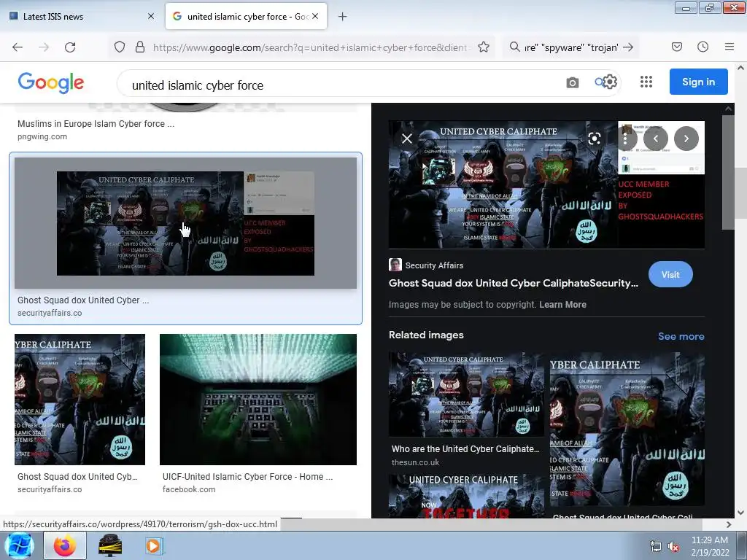Reload the current page
Viewport: 747px width, 560px height.
click(70, 47)
